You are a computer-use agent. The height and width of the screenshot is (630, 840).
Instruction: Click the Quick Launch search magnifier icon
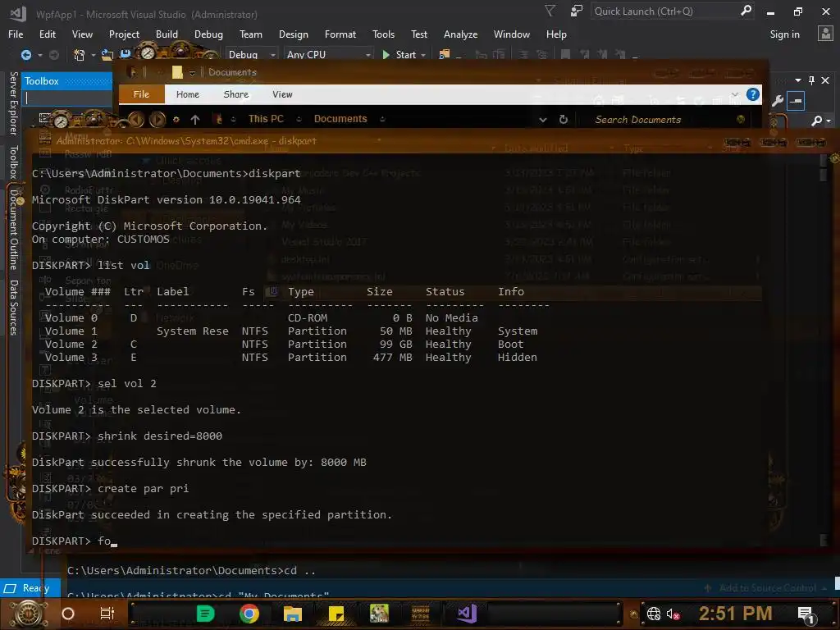[746, 11]
